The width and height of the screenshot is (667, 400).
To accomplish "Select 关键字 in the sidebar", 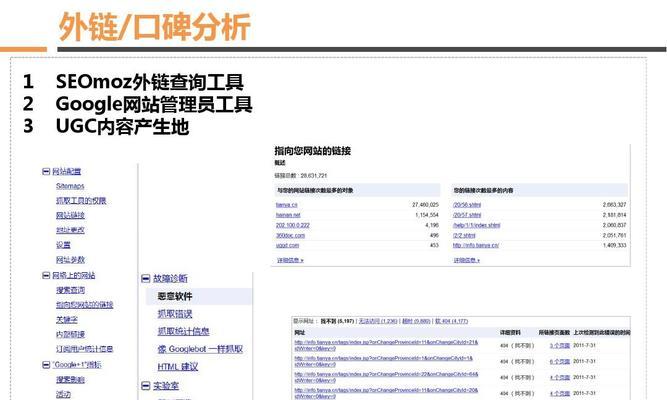I will click(x=67, y=320).
